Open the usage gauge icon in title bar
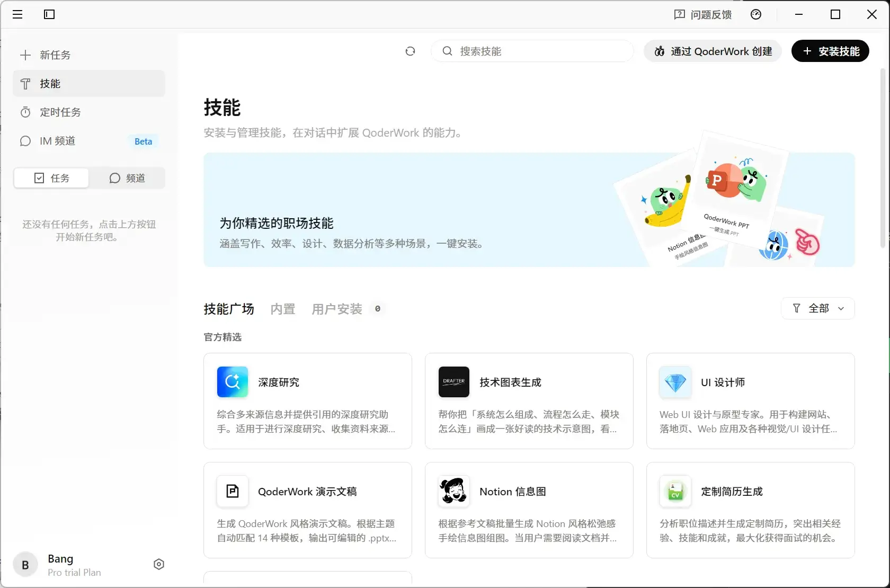Viewport: 890px width, 588px height. click(x=756, y=14)
